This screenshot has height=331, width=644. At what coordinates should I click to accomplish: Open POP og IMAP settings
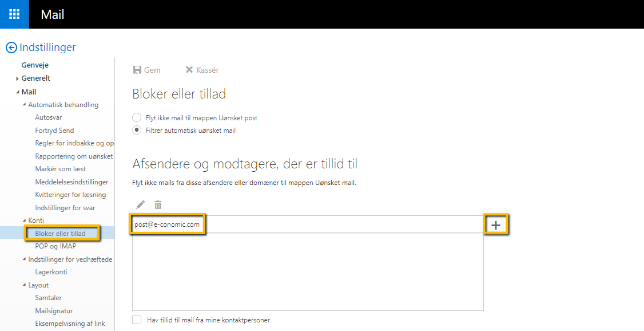click(56, 246)
